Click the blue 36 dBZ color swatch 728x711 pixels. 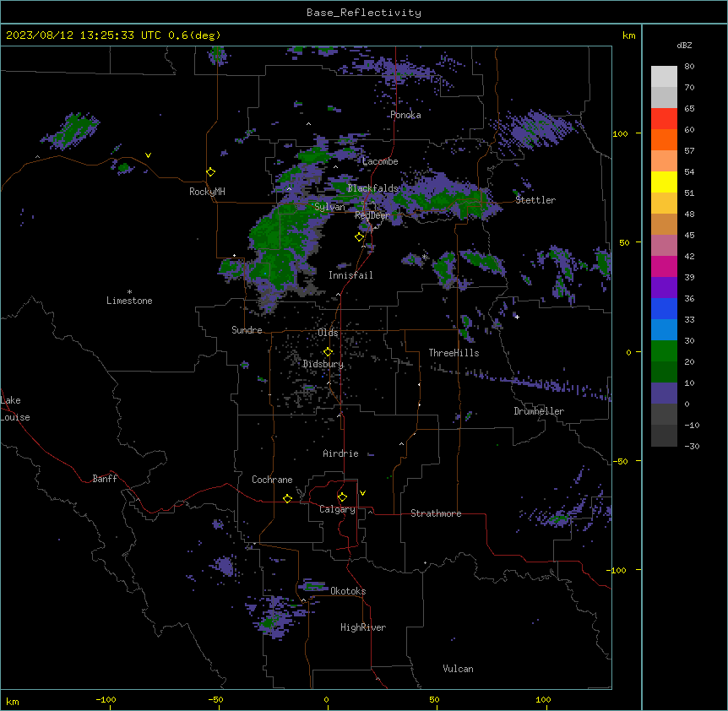(x=664, y=308)
